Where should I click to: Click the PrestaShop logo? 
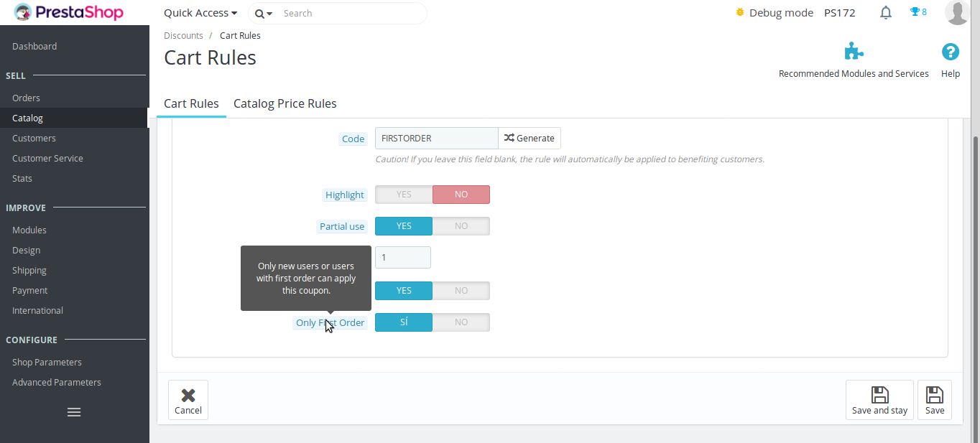[69, 12]
